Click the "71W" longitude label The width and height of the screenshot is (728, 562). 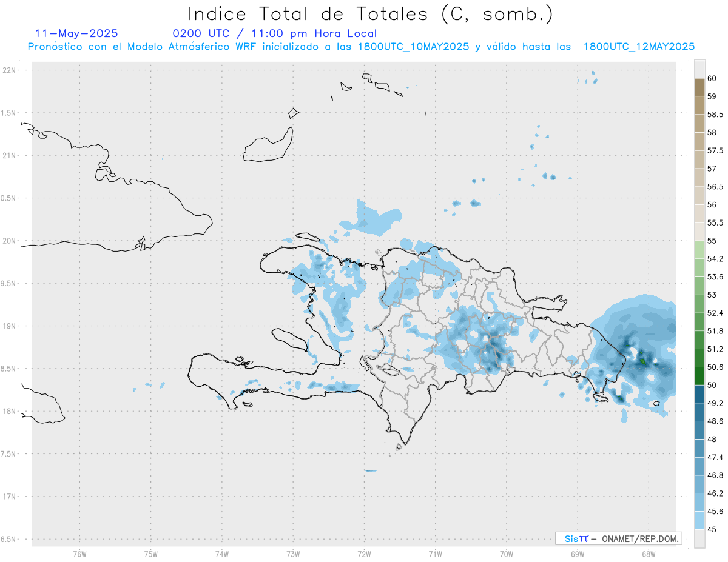click(x=435, y=554)
